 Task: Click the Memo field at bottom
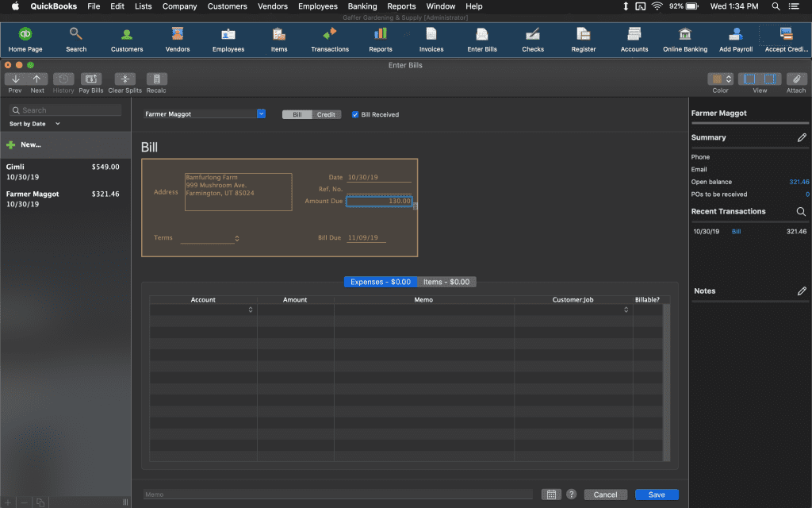click(x=338, y=495)
